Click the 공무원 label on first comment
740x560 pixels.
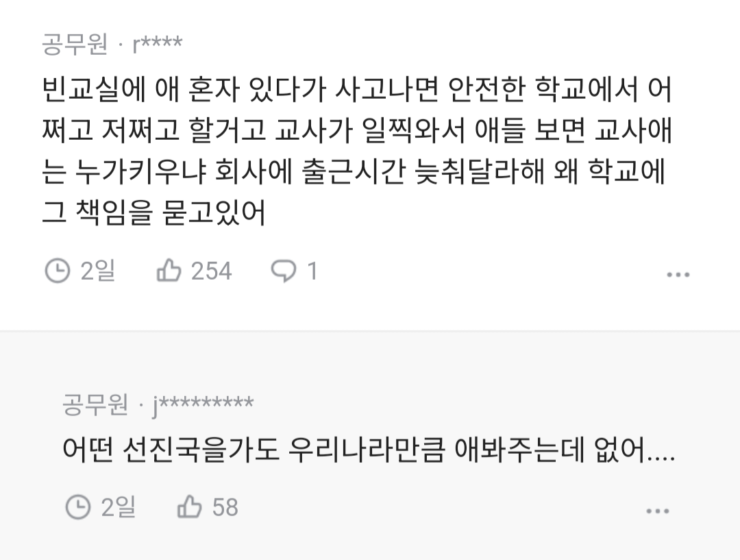pyautogui.click(x=75, y=45)
